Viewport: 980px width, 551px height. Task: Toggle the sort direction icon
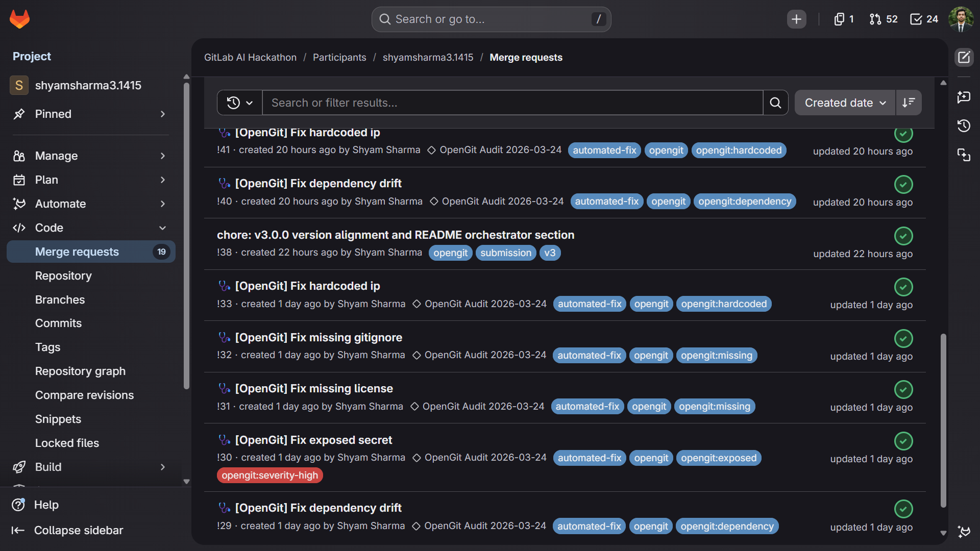click(x=909, y=103)
